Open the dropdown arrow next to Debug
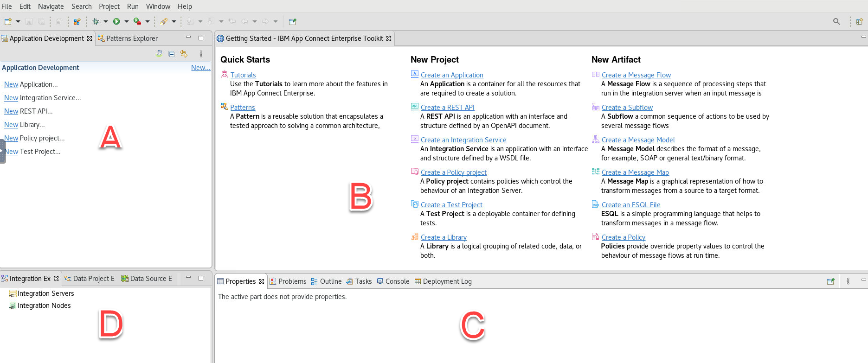868x363 pixels. coord(106,21)
